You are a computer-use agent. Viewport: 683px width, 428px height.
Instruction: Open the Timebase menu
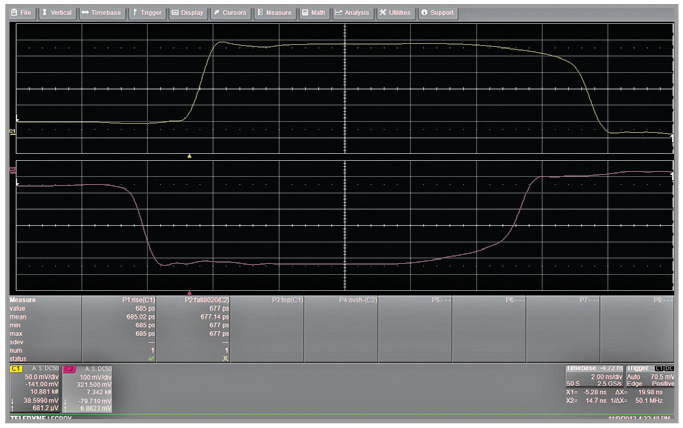click(103, 12)
